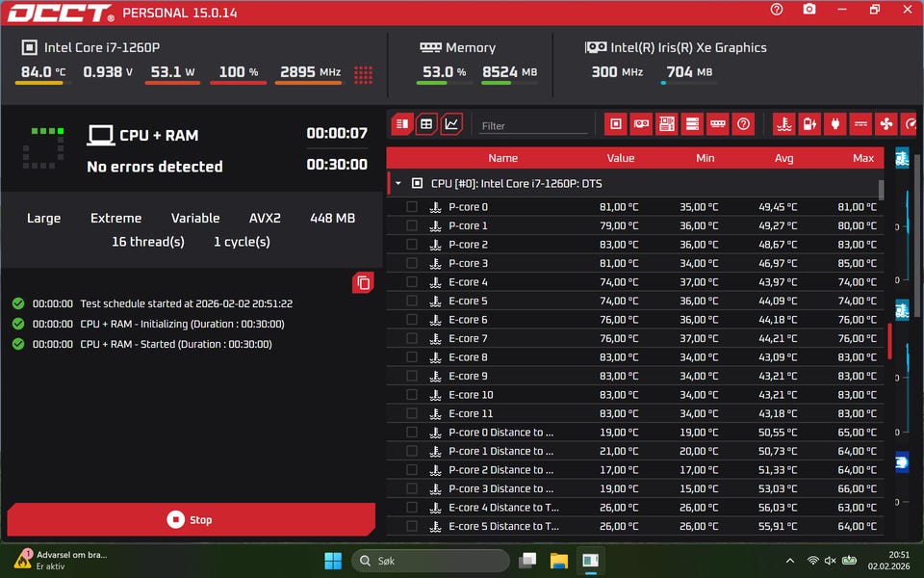The image size is (924, 578).
Task: Check the E-core 4 checkbox
Action: 412,282
